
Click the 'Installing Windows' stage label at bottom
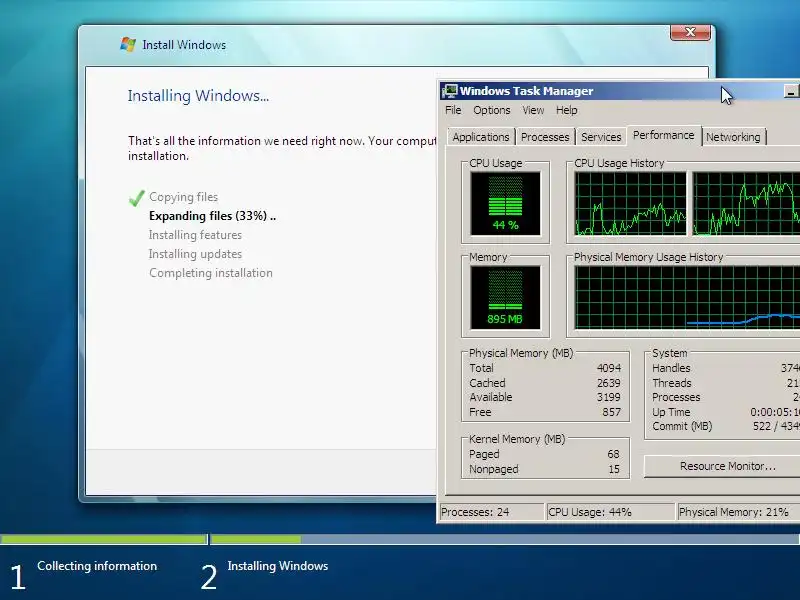click(278, 566)
